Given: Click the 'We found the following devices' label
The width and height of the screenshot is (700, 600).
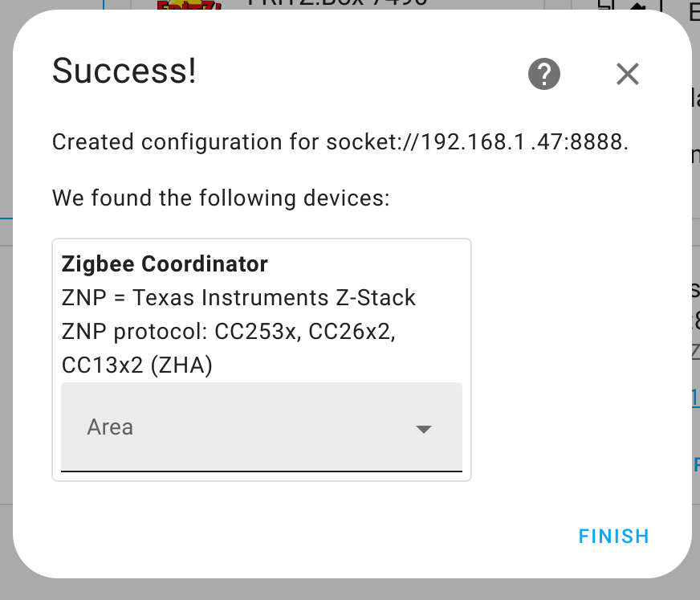Looking at the screenshot, I should tap(221, 198).
